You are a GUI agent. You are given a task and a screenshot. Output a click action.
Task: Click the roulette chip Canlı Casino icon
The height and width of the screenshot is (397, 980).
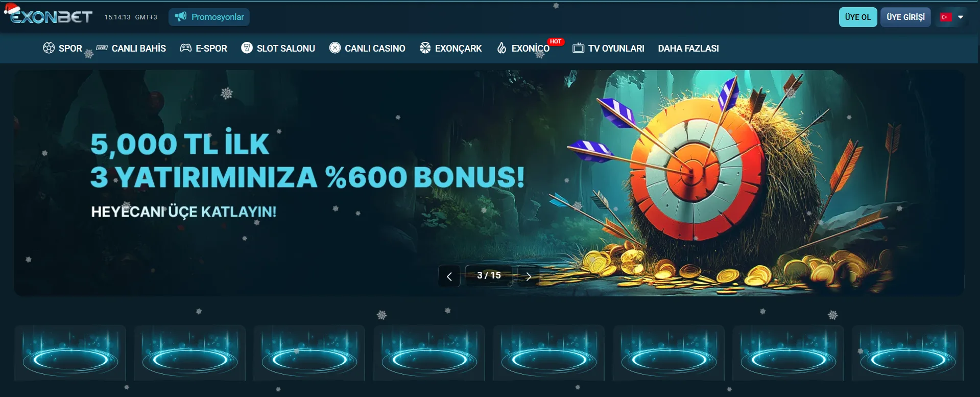click(x=335, y=48)
